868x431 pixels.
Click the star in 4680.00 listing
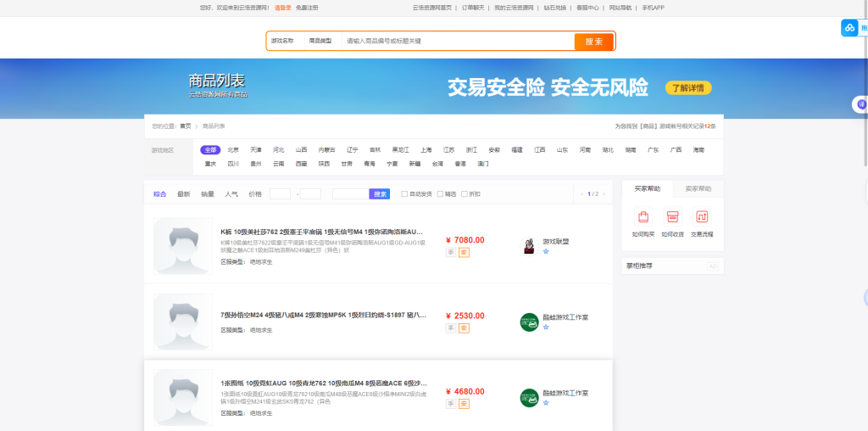click(546, 403)
